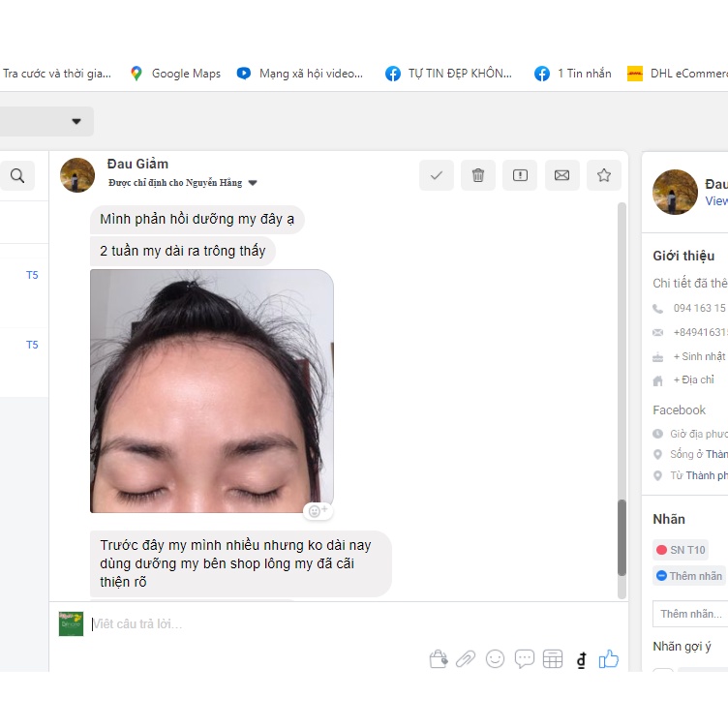Open the search magnifier in the inbox list
This screenshot has width=728, height=728.
click(17, 175)
